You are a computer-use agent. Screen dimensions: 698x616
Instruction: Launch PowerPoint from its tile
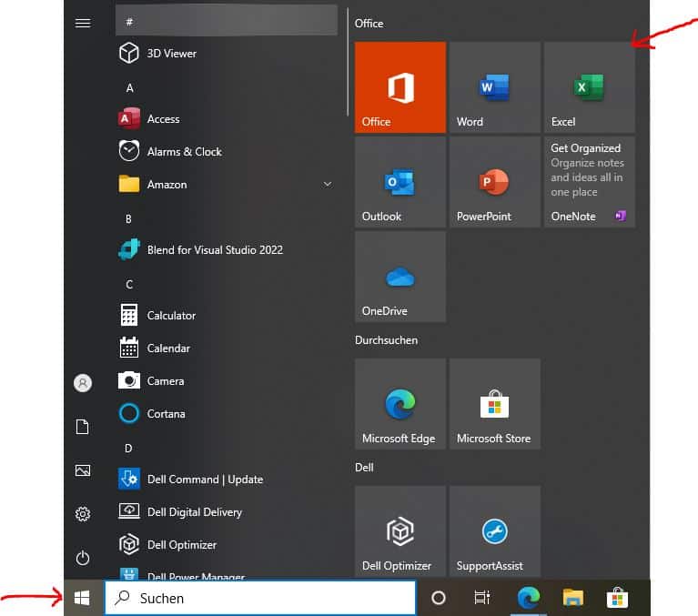coord(495,182)
